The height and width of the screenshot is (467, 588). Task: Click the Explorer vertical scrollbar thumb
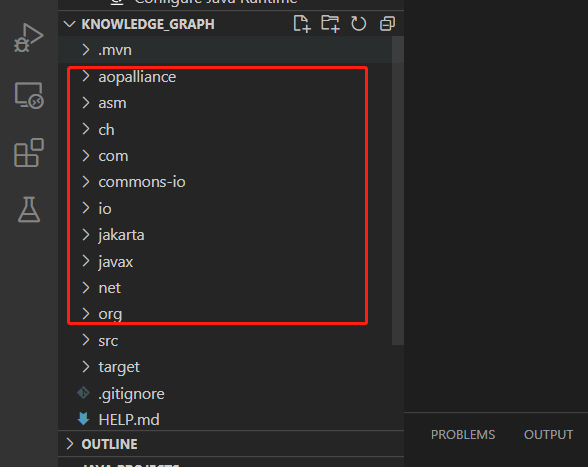(x=398, y=190)
